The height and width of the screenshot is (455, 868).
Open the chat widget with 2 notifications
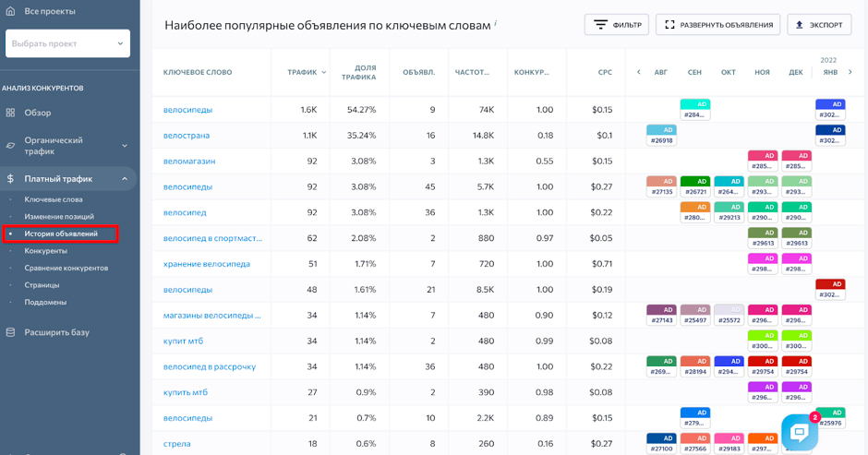[x=800, y=432]
